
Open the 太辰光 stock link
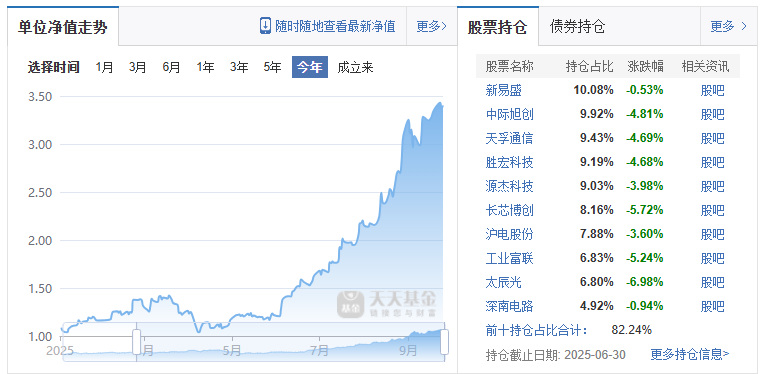(503, 282)
